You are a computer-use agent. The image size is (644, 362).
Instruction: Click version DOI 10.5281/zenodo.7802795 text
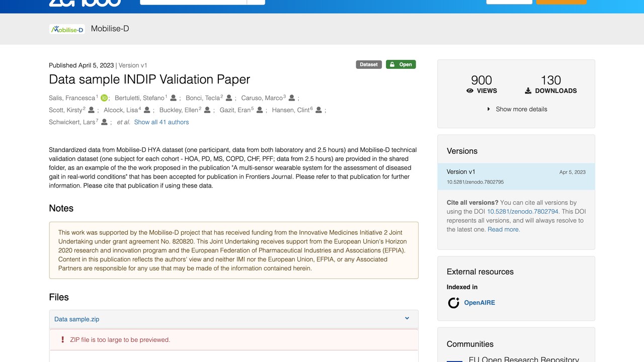coord(475,182)
